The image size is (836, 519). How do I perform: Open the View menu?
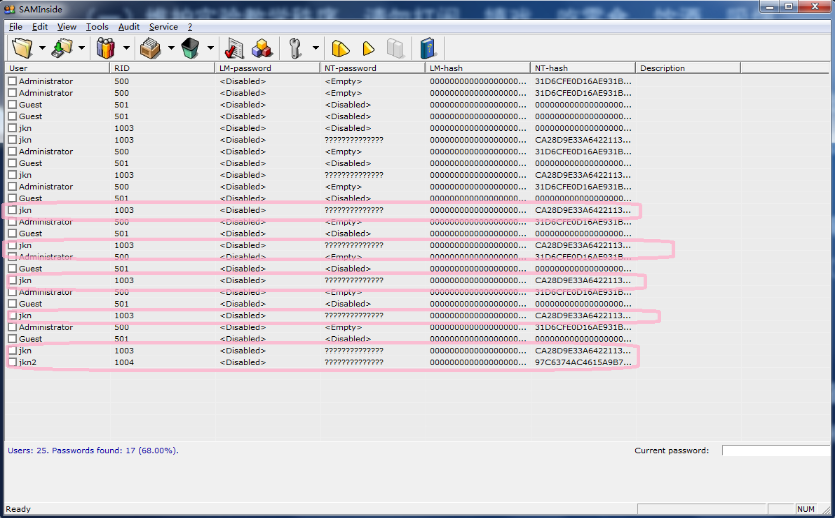click(67, 27)
